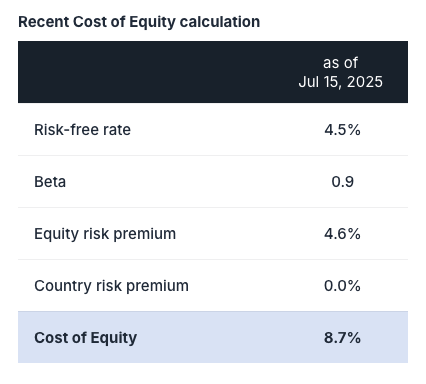Click the Beta row label
This screenshot has width=426, height=384.
tap(50, 182)
